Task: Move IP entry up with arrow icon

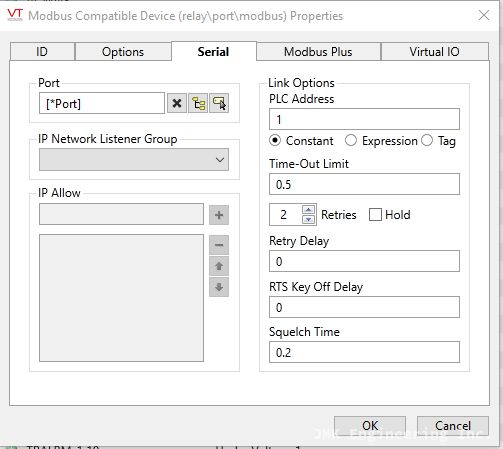Action: pyautogui.click(x=219, y=266)
